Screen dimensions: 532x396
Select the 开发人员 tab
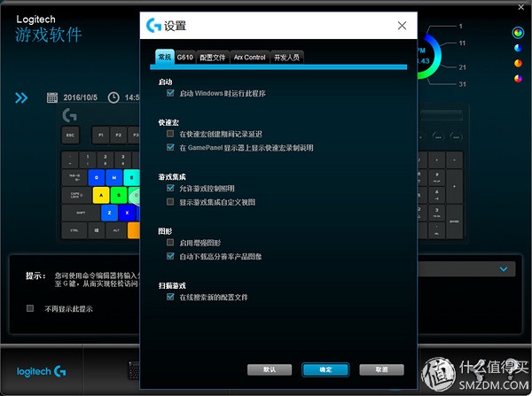click(x=286, y=58)
